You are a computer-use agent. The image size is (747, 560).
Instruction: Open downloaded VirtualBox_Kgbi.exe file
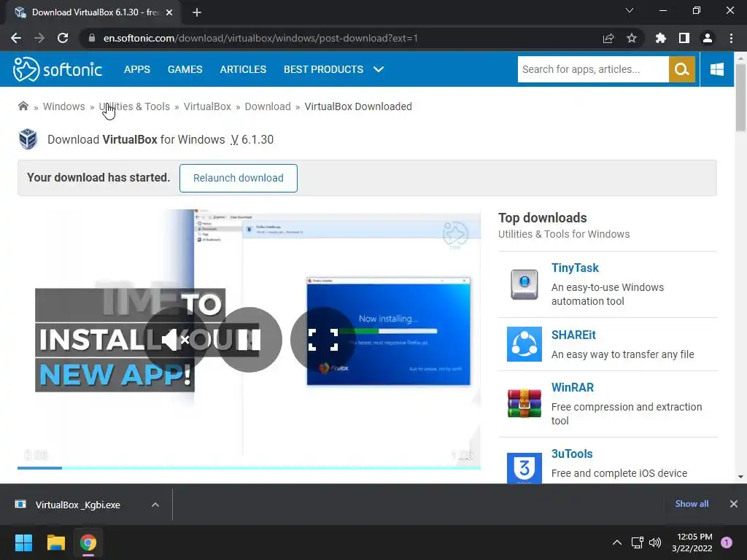[x=77, y=505]
